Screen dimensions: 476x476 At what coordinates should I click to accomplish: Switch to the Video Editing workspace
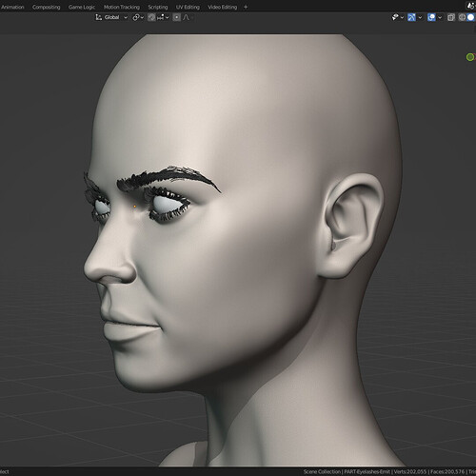(222, 7)
